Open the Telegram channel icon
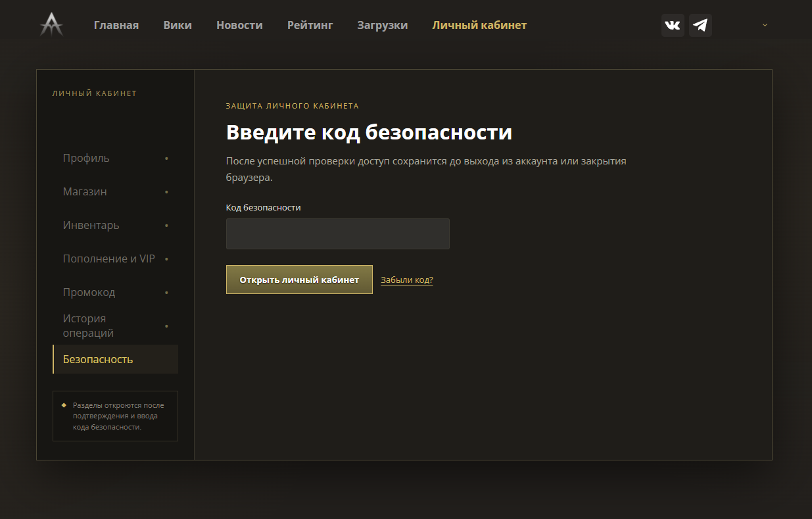The width and height of the screenshot is (812, 519). coord(700,25)
